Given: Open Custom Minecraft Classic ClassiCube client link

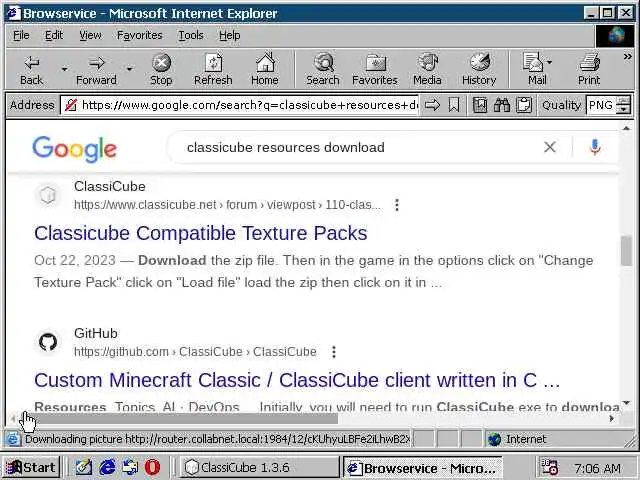Looking at the screenshot, I should 297,380.
